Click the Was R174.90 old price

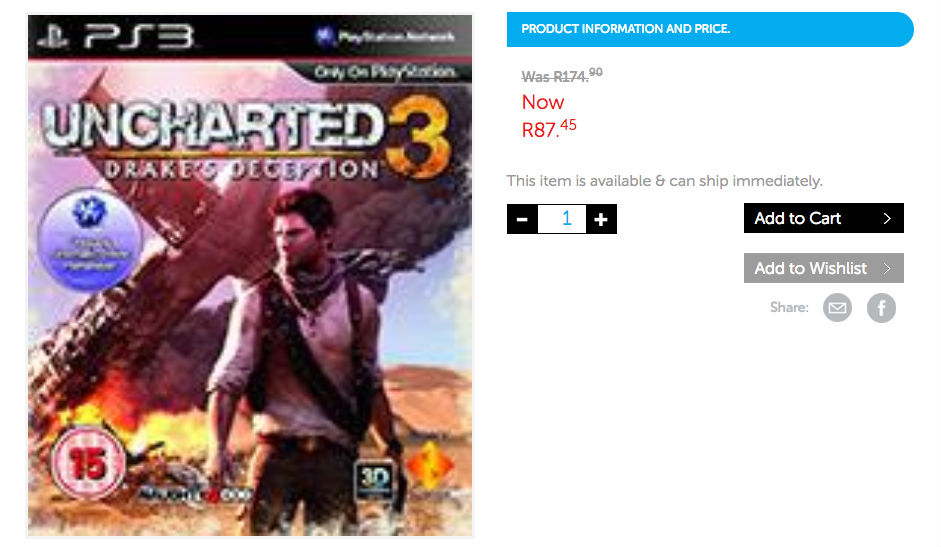pos(562,76)
